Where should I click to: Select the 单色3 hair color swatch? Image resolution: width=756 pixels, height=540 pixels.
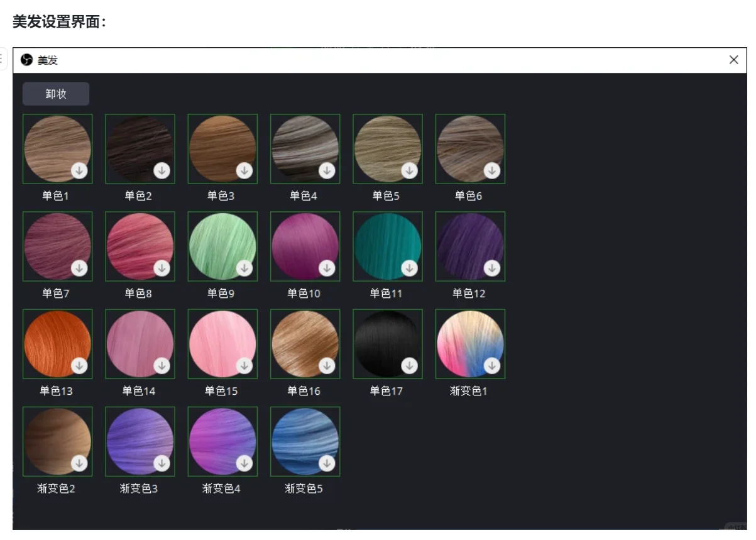[222, 149]
